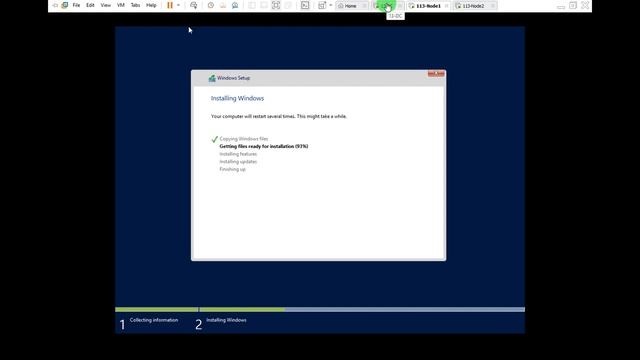Click the thumbnail bar view icon

pos(264,5)
